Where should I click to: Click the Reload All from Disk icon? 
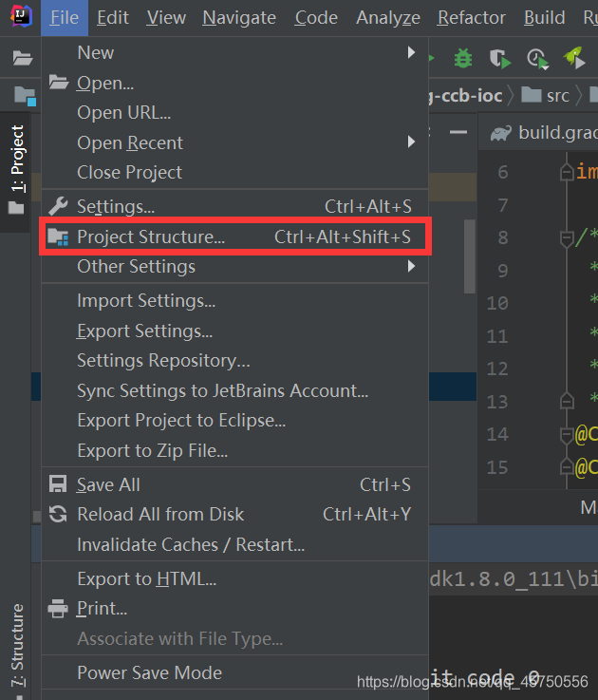[58, 514]
